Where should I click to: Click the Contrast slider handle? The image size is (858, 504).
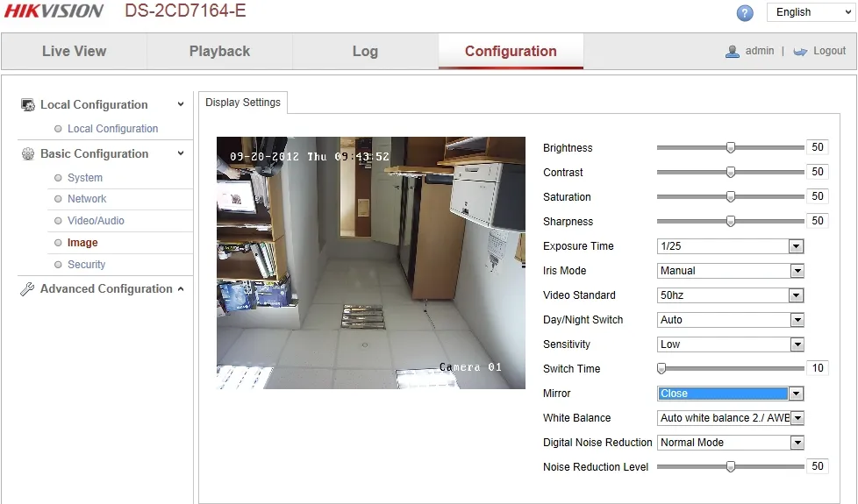[x=731, y=172]
